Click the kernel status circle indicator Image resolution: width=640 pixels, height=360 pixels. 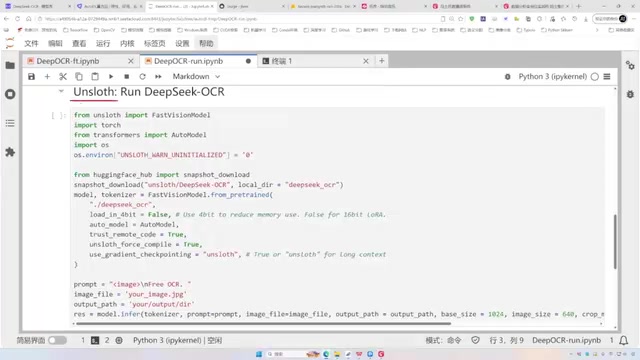click(x=595, y=76)
